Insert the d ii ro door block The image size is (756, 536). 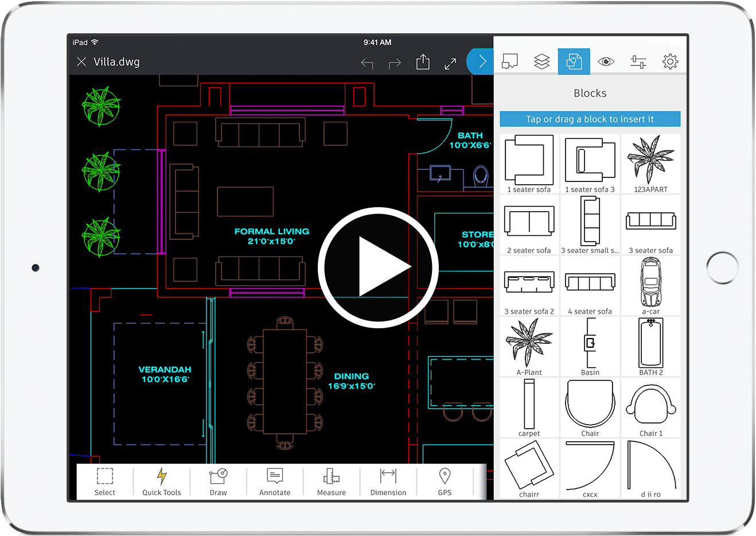coord(651,468)
